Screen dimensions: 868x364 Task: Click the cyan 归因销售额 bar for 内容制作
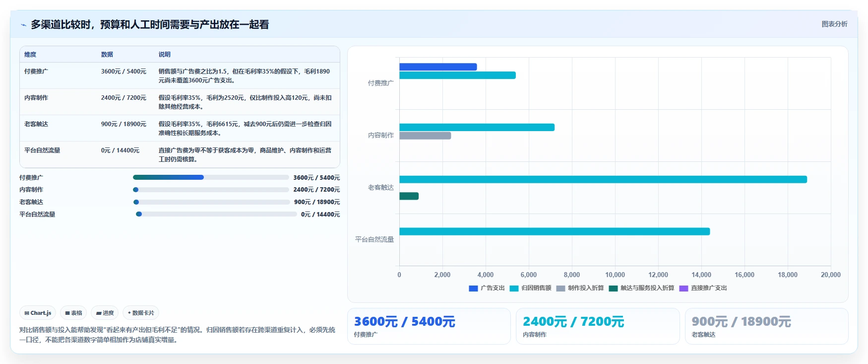tap(477, 127)
